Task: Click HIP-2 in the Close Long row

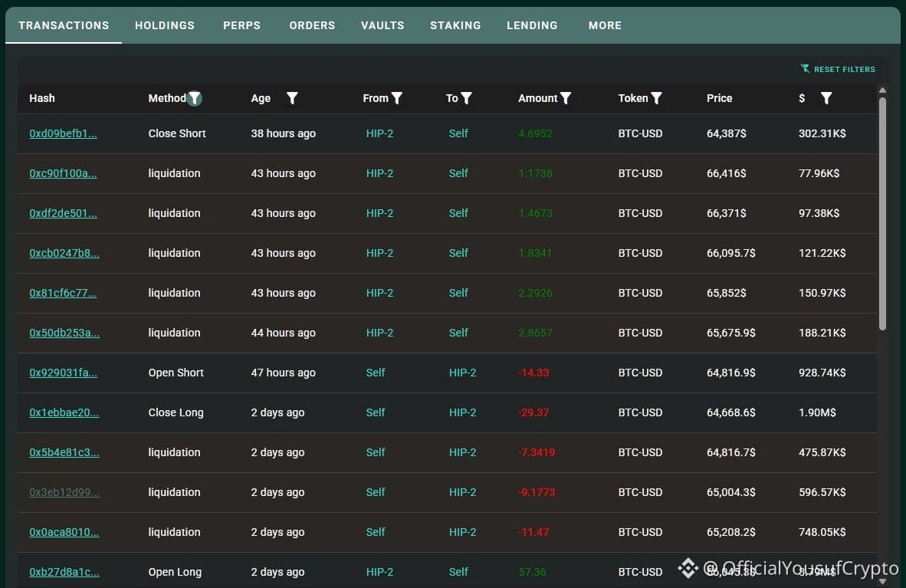Action: point(463,412)
